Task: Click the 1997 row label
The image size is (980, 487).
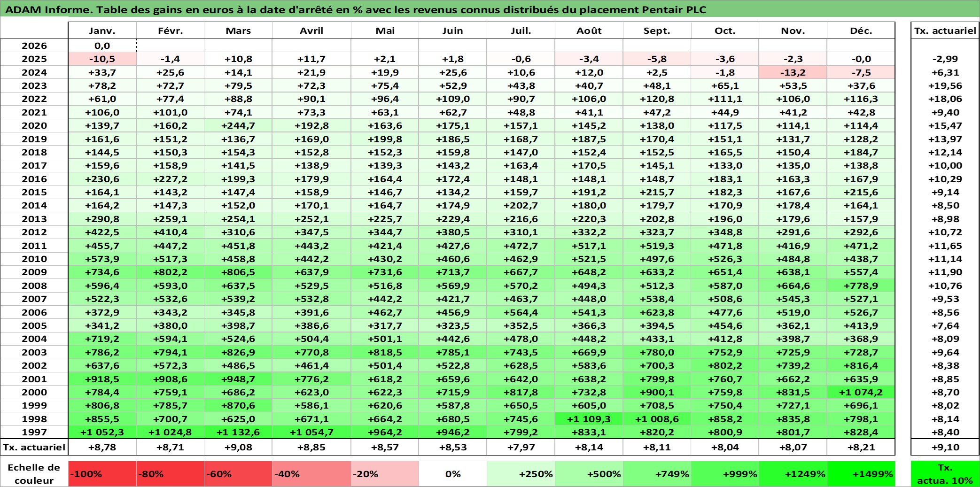Action: tap(34, 432)
